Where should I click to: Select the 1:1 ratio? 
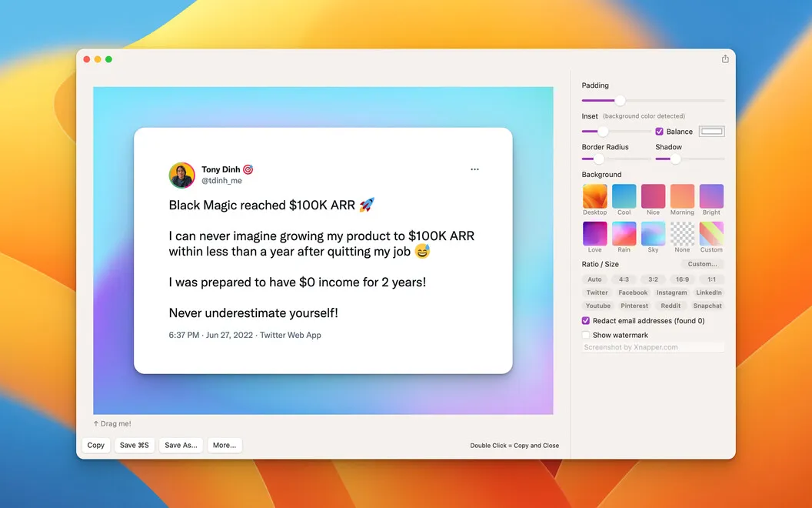[711, 279]
